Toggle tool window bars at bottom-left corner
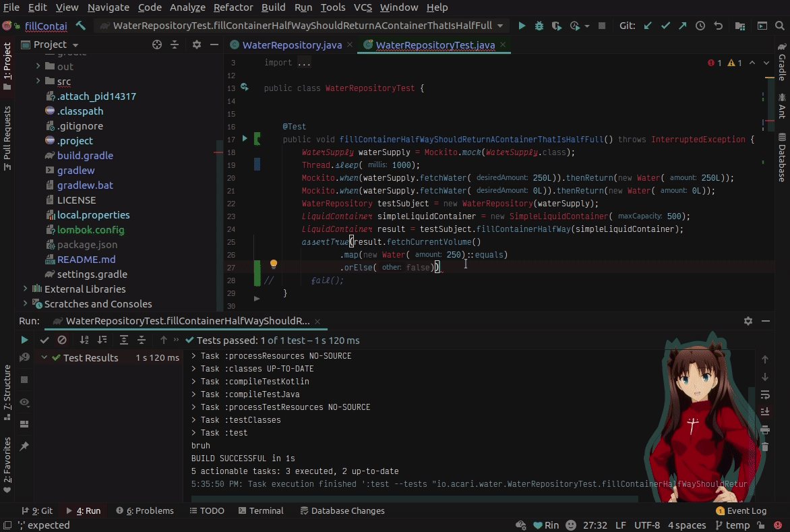Image resolution: width=790 pixels, height=532 pixels. tap(7, 525)
